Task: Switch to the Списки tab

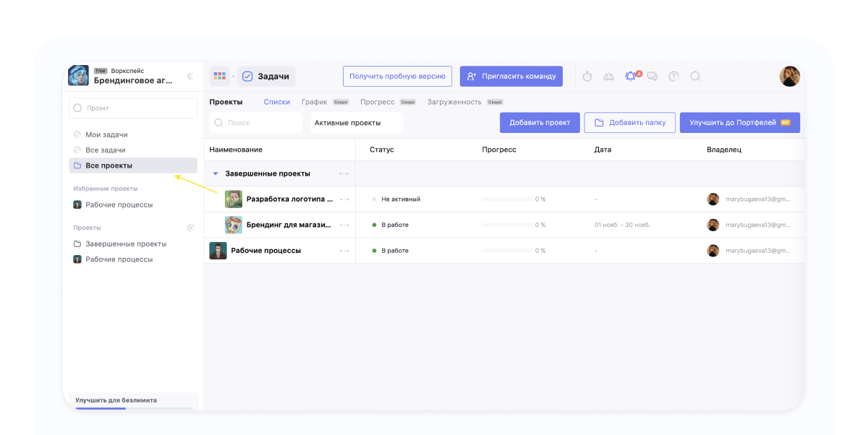Action: tap(276, 102)
